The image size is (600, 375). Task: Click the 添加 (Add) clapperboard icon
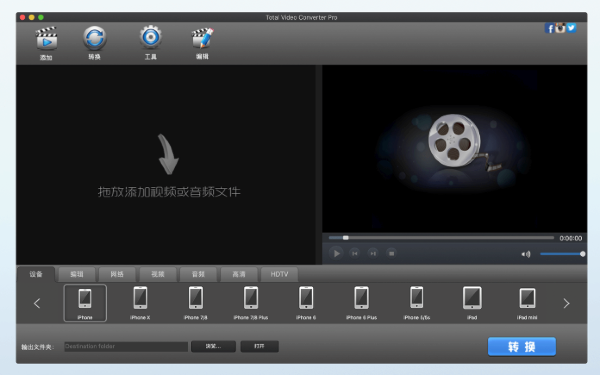[46, 38]
